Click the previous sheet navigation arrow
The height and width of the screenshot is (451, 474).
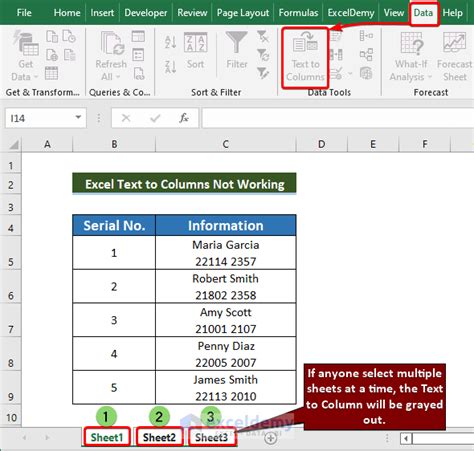coord(24,437)
